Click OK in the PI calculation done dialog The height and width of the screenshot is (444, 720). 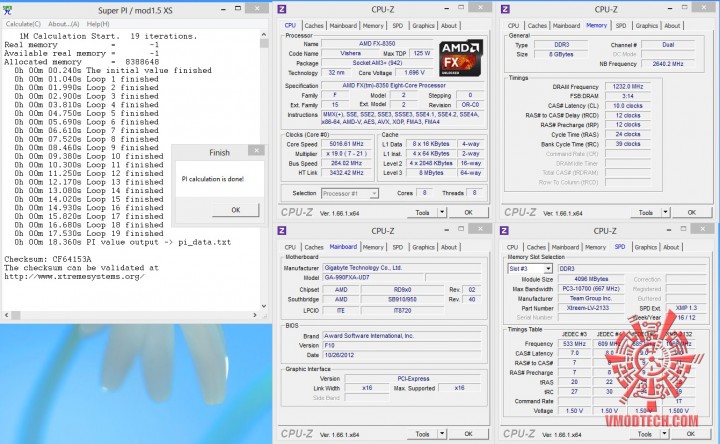pos(236,210)
